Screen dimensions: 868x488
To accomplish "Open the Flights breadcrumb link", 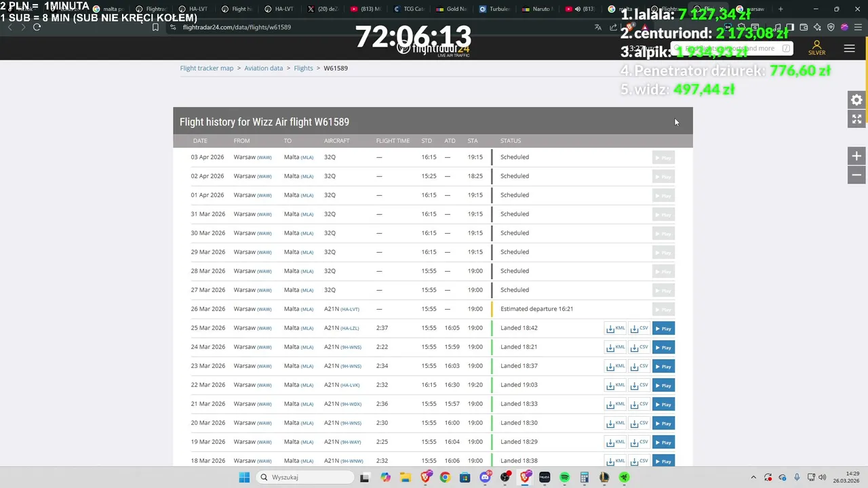I will tap(303, 68).
